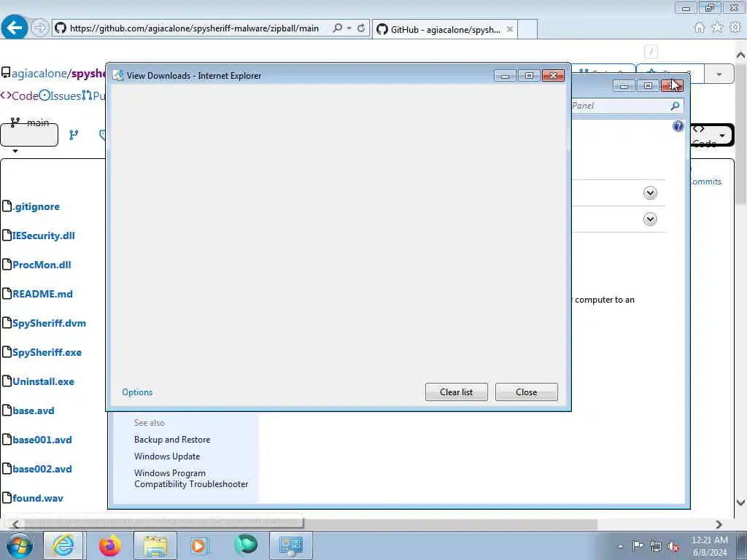Expand the upper chevron section in Control Panel

(650, 192)
